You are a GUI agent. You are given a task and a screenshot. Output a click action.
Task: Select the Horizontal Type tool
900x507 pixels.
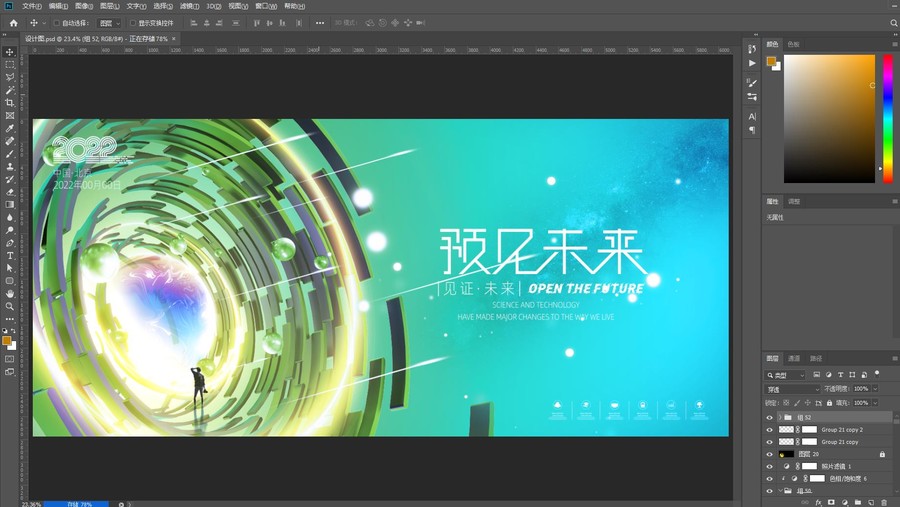pos(10,256)
